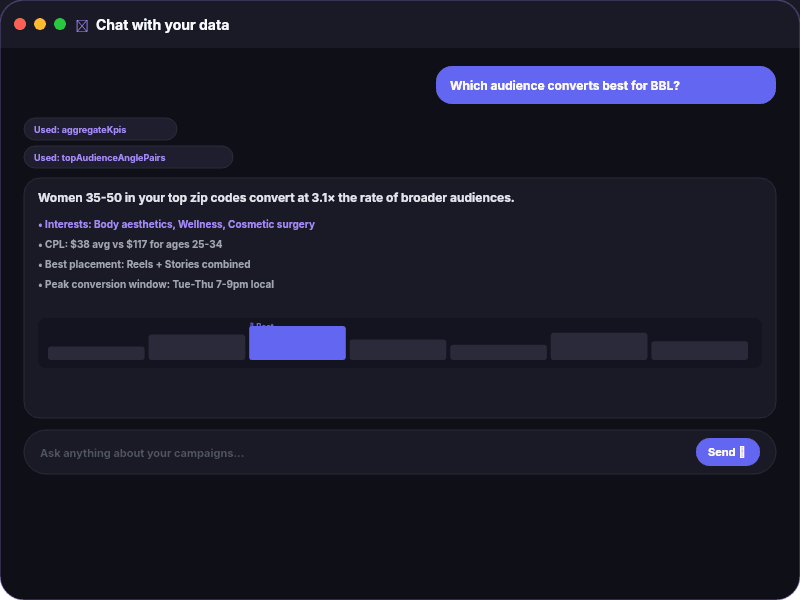
Task: Open the 'Used: topAudienceAnglePairs' tool chip
Action: [129, 157]
